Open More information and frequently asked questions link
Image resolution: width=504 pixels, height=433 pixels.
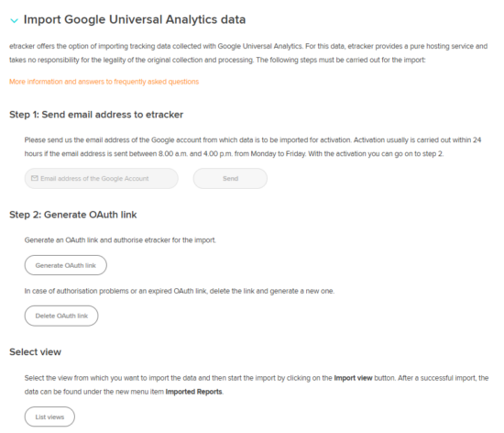tap(104, 82)
